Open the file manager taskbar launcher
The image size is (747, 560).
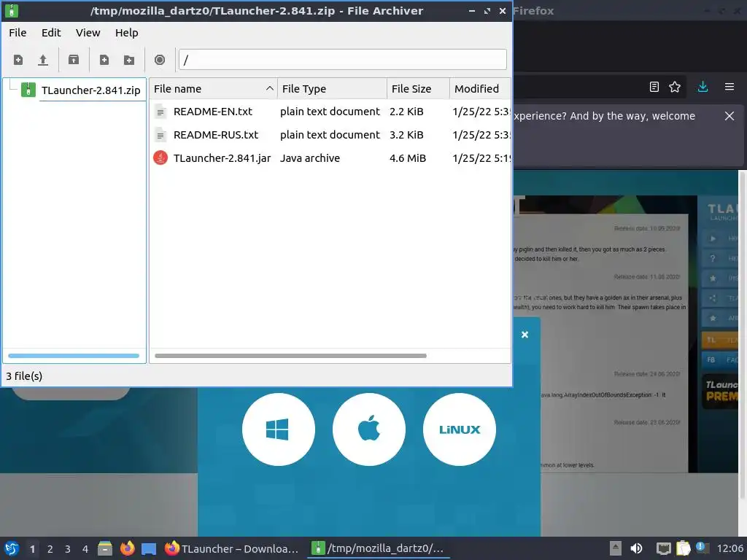point(105,548)
